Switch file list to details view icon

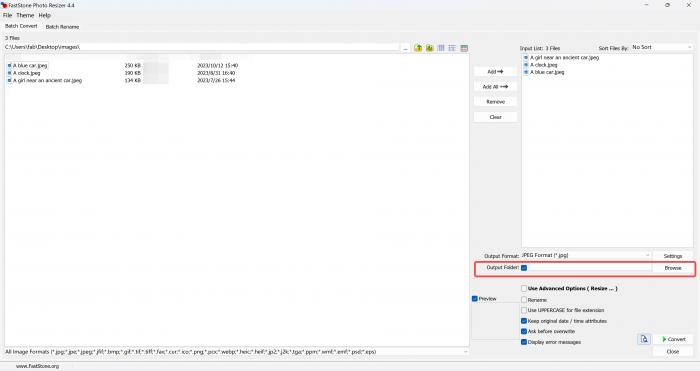coord(452,48)
